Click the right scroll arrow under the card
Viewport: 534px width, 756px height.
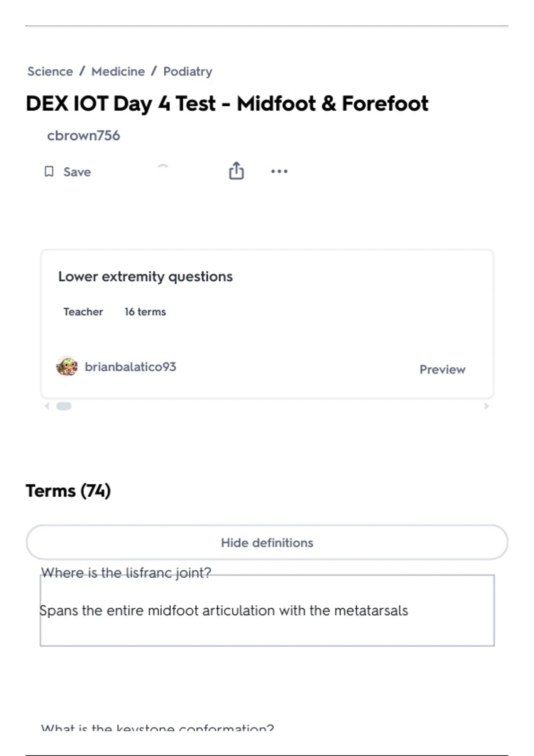486,406
